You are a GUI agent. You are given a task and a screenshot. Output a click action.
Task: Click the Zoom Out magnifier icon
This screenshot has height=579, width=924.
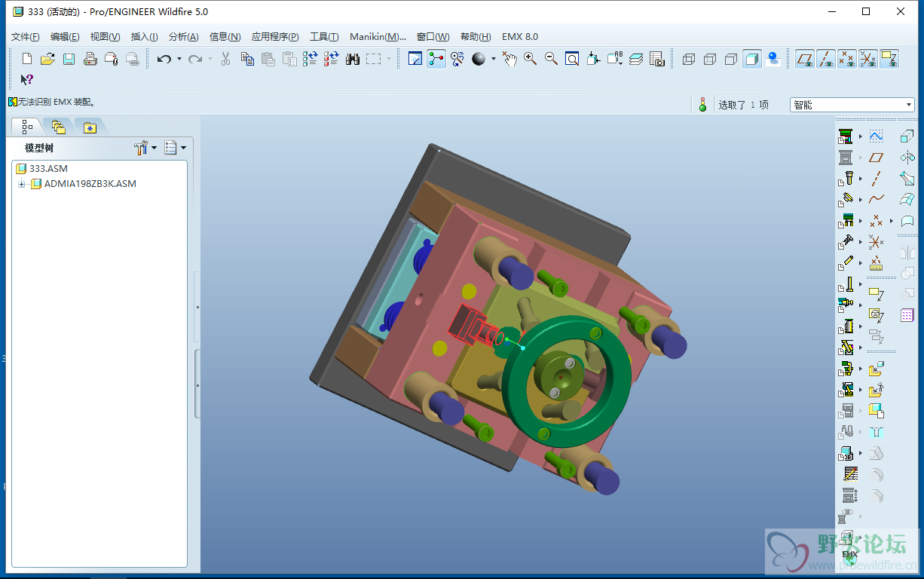(551, 59)
